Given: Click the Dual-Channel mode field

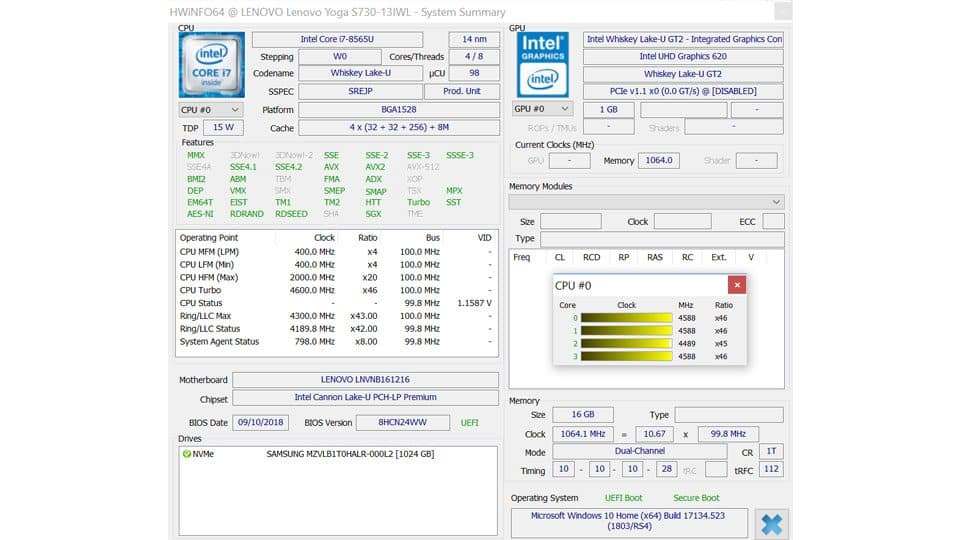Looking at the screenshot, I should 640,451.
